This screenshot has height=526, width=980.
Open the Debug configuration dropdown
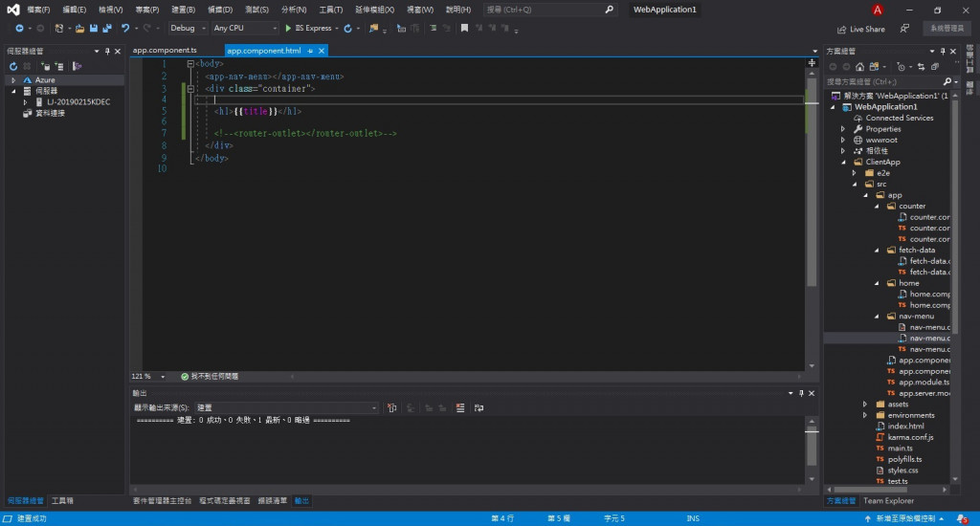pos(188,29)
